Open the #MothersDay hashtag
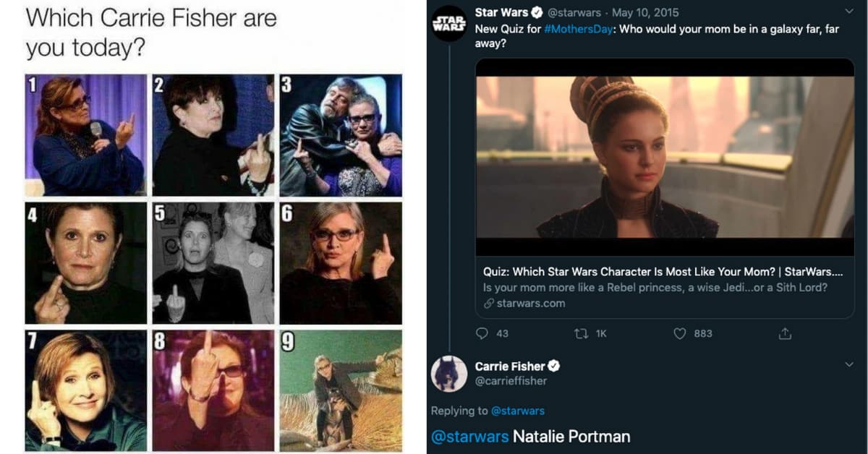 [579, 30]
